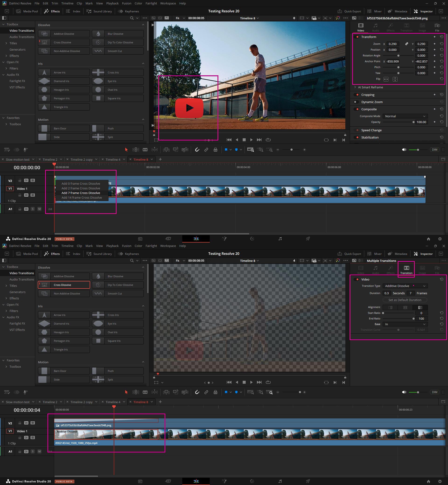Top screenshot: click the blue Flag icon

point(226,150)
